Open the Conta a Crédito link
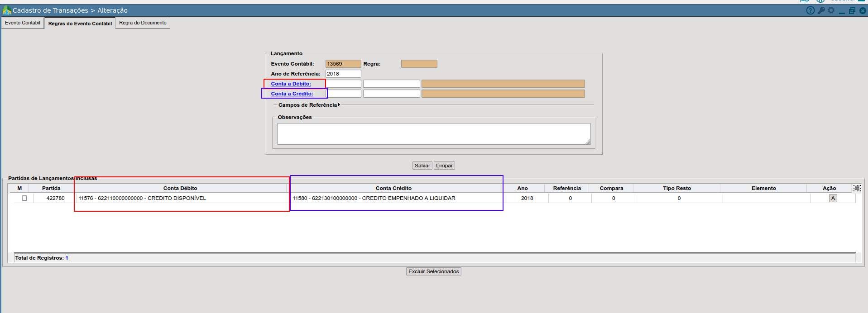 point(292,94)
